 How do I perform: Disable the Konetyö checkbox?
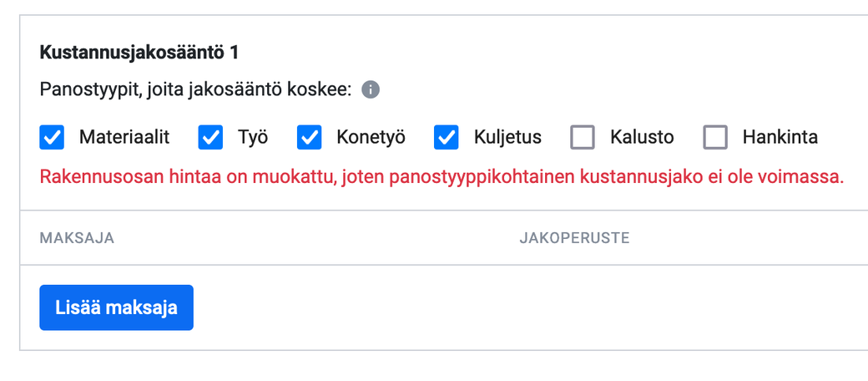click(310, 137)
